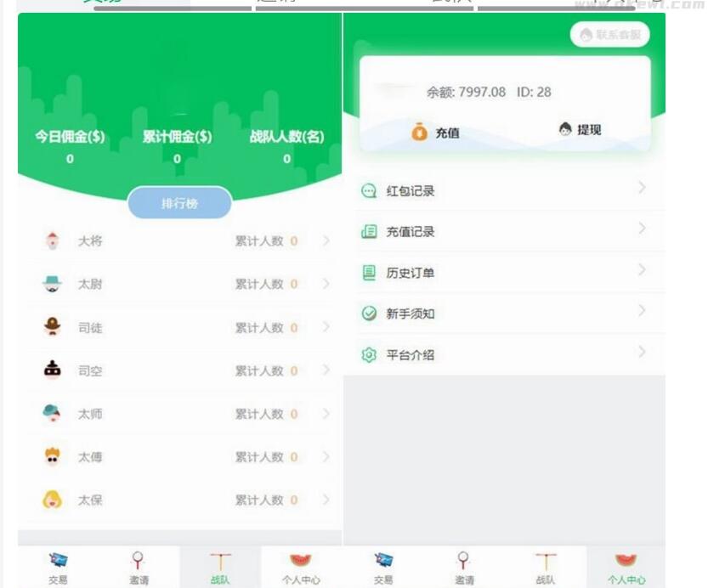Select the 历史订单 list icon
This screenshot has height=588, width=708.
(366, 273)
